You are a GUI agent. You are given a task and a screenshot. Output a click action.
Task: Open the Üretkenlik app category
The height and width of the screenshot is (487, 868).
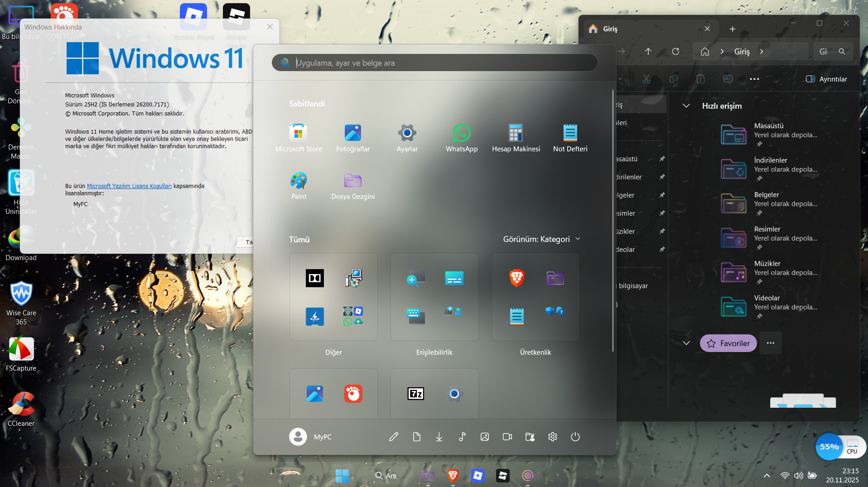pyautogui.click(x=535, y=297)
